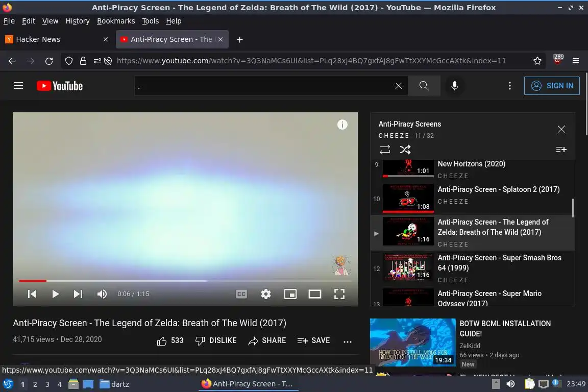The image size is (588, 392).
Task: Click the DISLIKE button
Action: pos(216,340)
